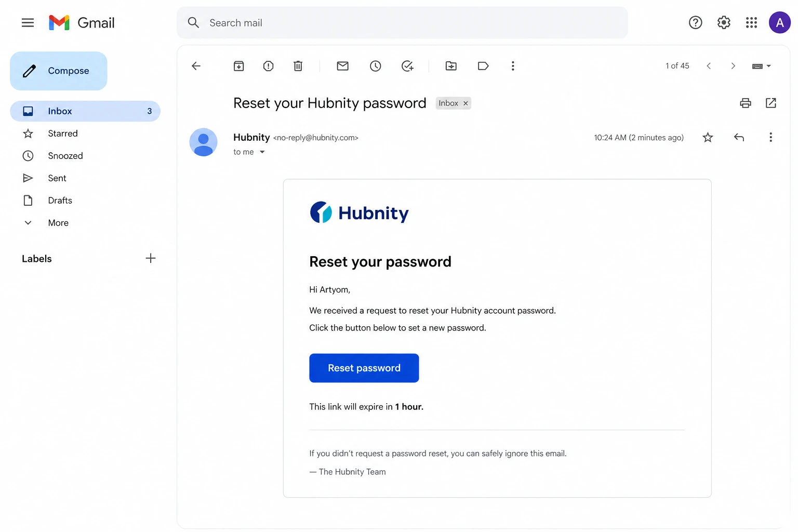
Task: Click '1 of 45' counter text
Action: pyautogui.click(x=677, y=66)
